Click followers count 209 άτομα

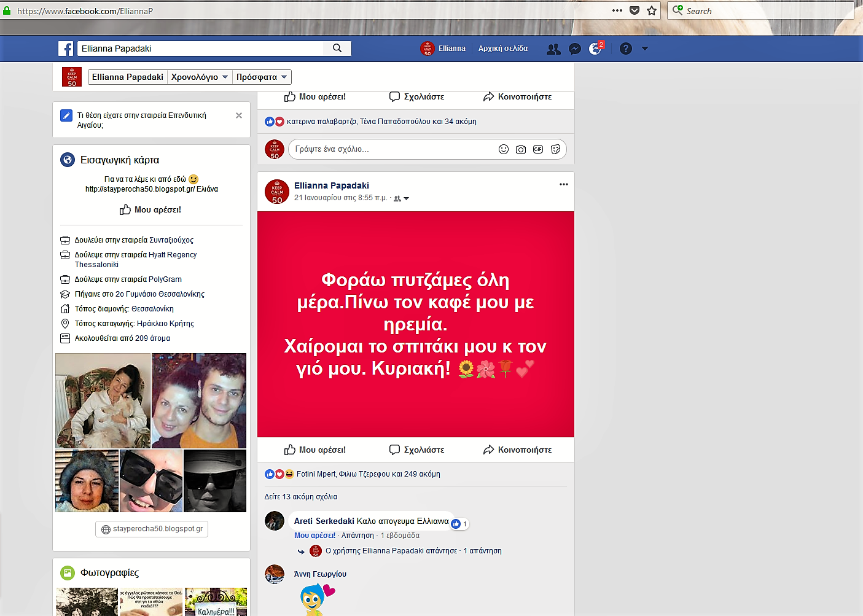[152, 338]
